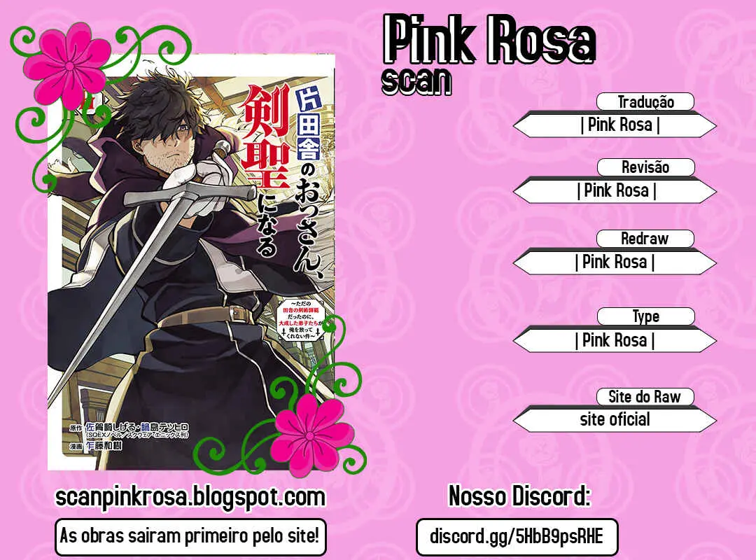Click the Nosso Discord heading
Image resolution: width=756 pixels, height=560 pixels.
(x=519, y=496)
